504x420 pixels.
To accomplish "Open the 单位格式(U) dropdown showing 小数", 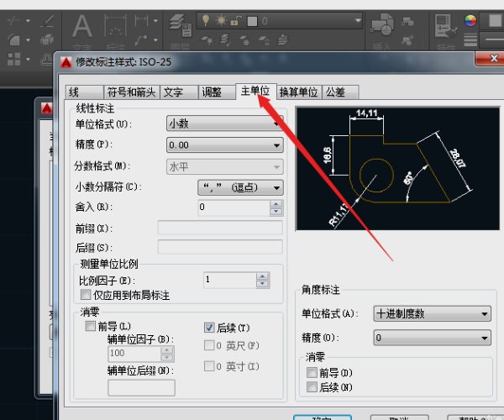I will (x=224, y=123).
